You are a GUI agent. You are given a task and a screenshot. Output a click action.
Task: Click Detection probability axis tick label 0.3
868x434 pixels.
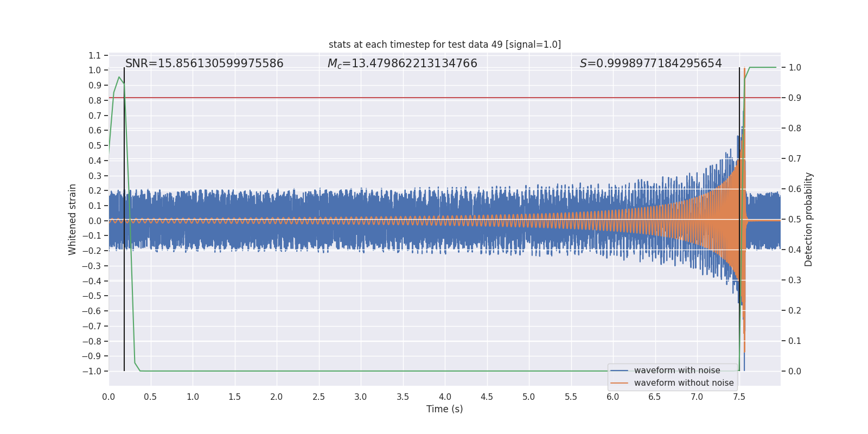795,280
